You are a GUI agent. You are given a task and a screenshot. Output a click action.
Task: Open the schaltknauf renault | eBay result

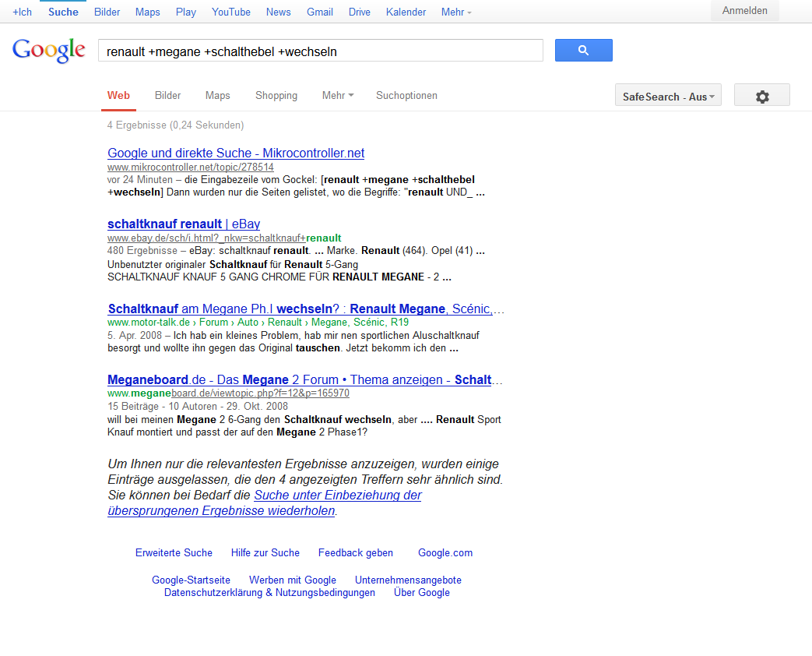(x=184, y=224)
